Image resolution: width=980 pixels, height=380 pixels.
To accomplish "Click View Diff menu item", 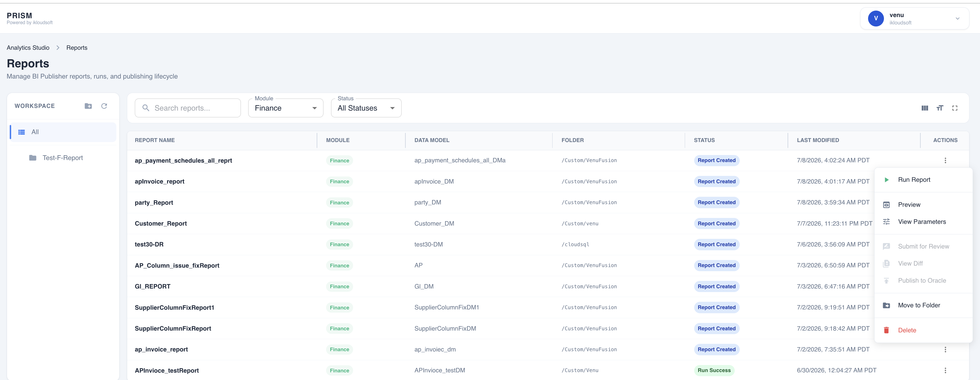I will pos(923,264).
